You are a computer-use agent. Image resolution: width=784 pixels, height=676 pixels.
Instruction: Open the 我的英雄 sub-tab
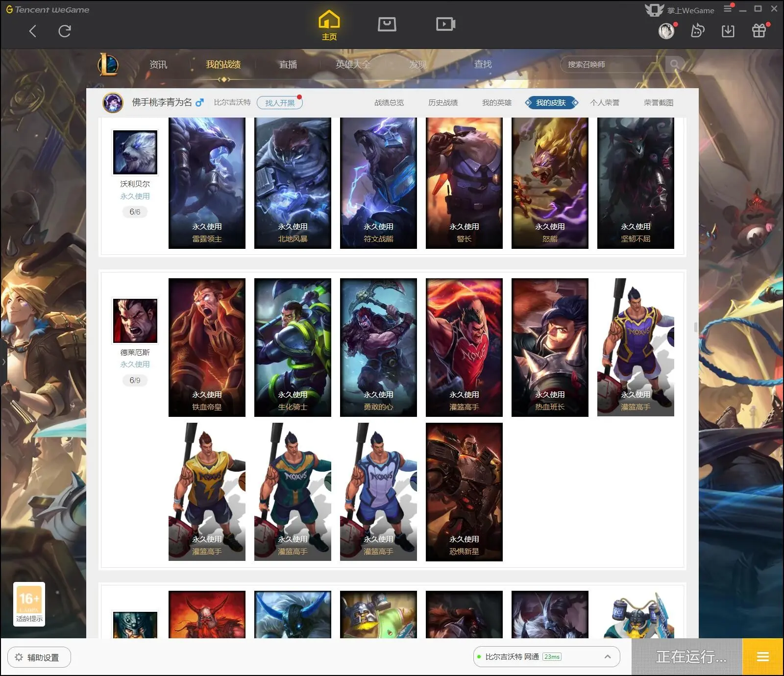[497, 103]
